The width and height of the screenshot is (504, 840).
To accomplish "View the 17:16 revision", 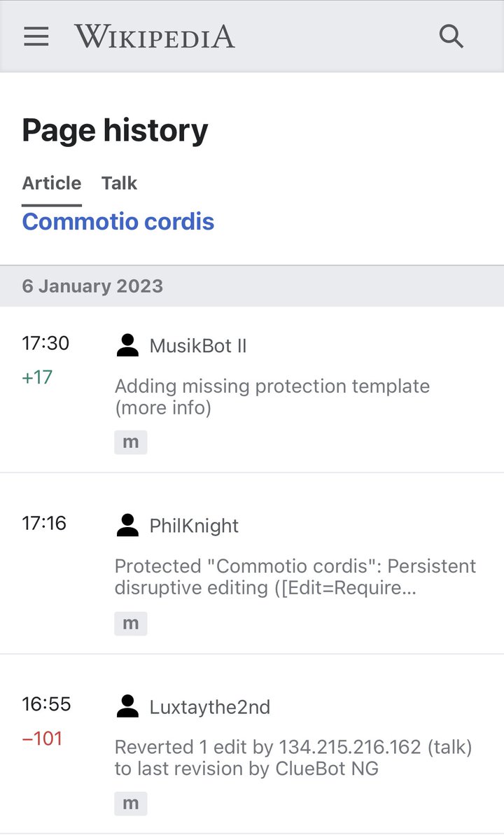I will click(44, 524).
